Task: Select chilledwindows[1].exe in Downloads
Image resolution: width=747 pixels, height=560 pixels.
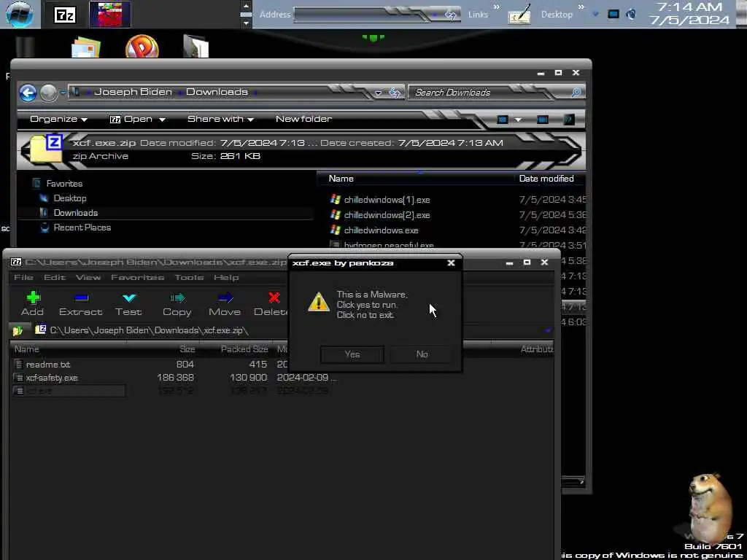Action: [x=387, y=200]
